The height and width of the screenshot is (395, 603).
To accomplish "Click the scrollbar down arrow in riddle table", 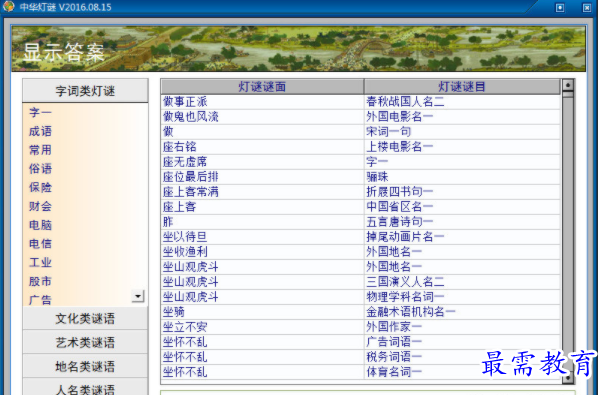I will point(568,378).
